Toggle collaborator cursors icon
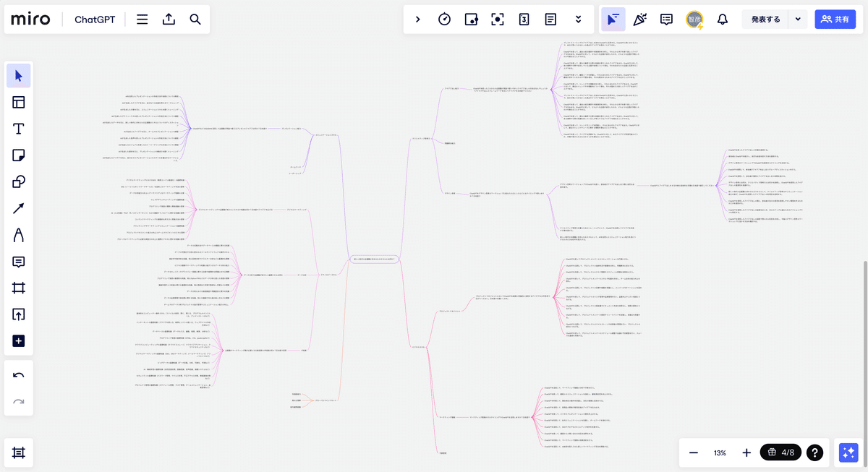The width and height of the screenshot is (868, 472). point(613,20)
